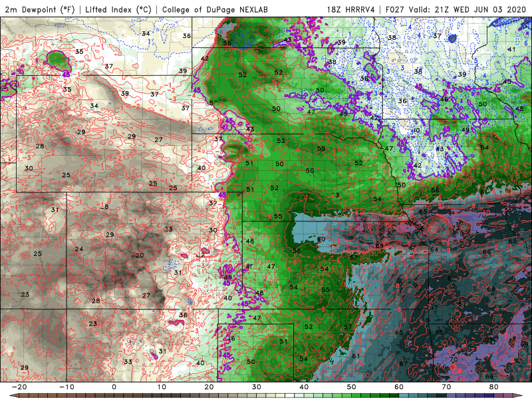Click the dewpoint value 49 on the map
The height and width of the screenshot is (399, 532).
465,130
